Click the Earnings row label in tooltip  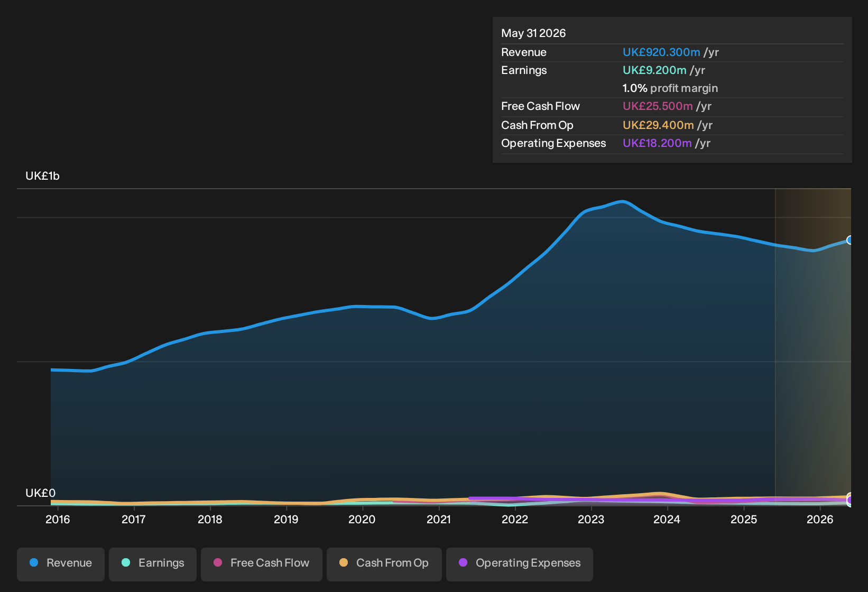tap(524, 70)
